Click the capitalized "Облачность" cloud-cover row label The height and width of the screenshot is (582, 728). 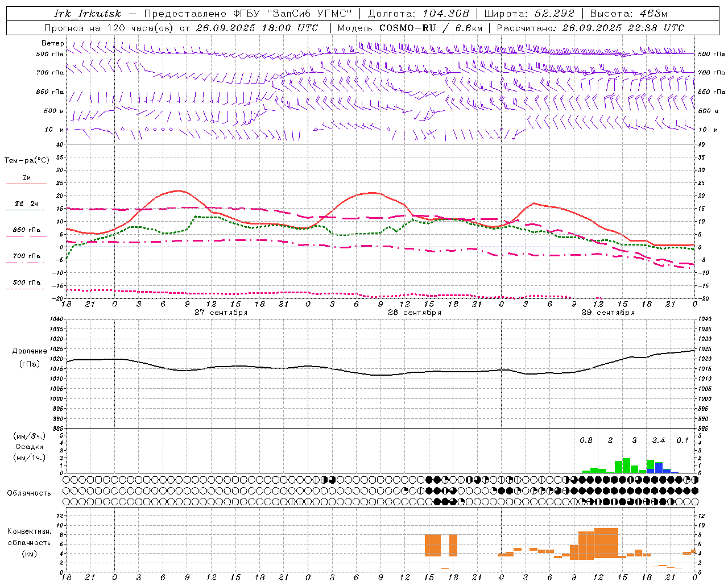pos(29,493)
